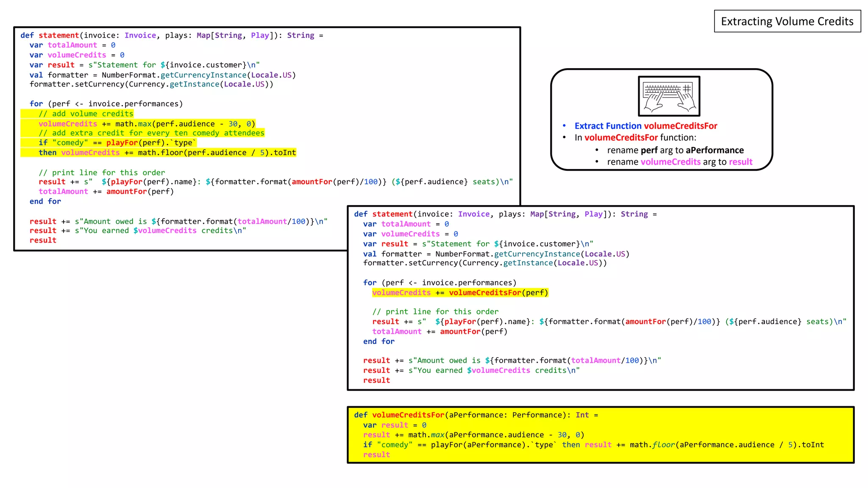The height and width of the screenshot is (488, 868).
Task: Click the 'In volumeCreditsFor function:' bullet
Action: (x=635, y=138)
